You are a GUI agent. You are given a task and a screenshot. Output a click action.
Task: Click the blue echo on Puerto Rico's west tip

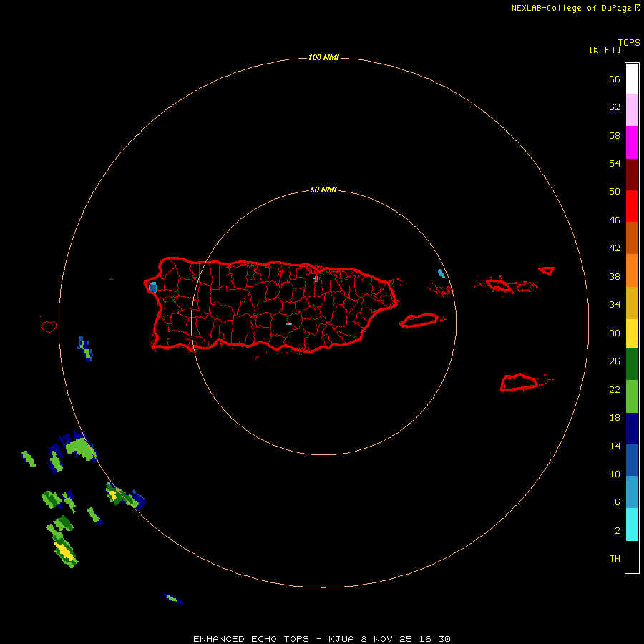click(153, 287)
